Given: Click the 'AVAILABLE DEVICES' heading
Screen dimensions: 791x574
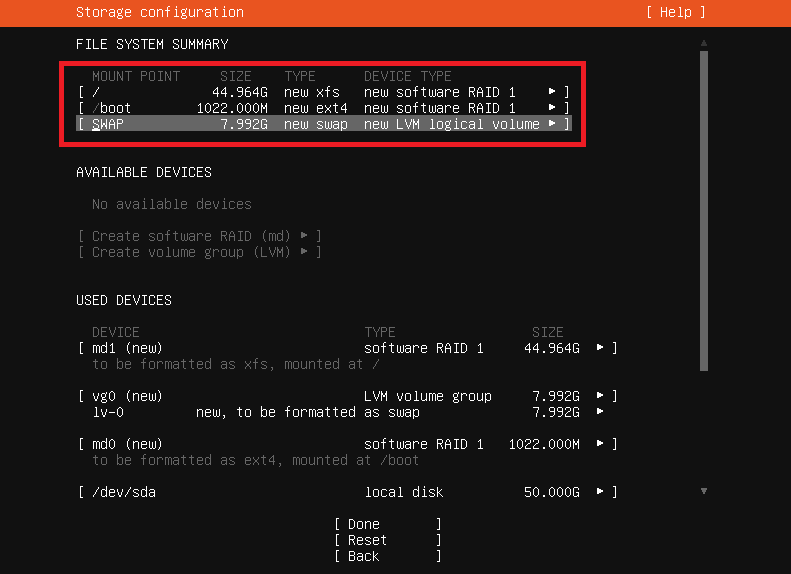Looking at the screenshot, I should click(x=144, y=173).
